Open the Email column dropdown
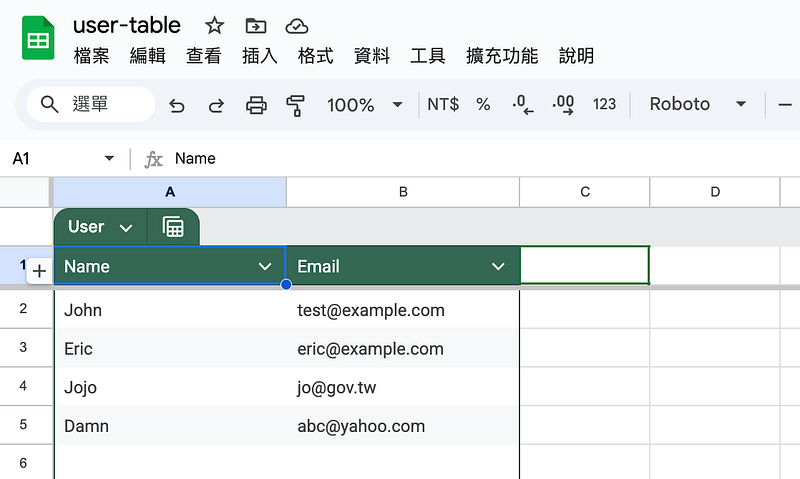 (498, 266)
